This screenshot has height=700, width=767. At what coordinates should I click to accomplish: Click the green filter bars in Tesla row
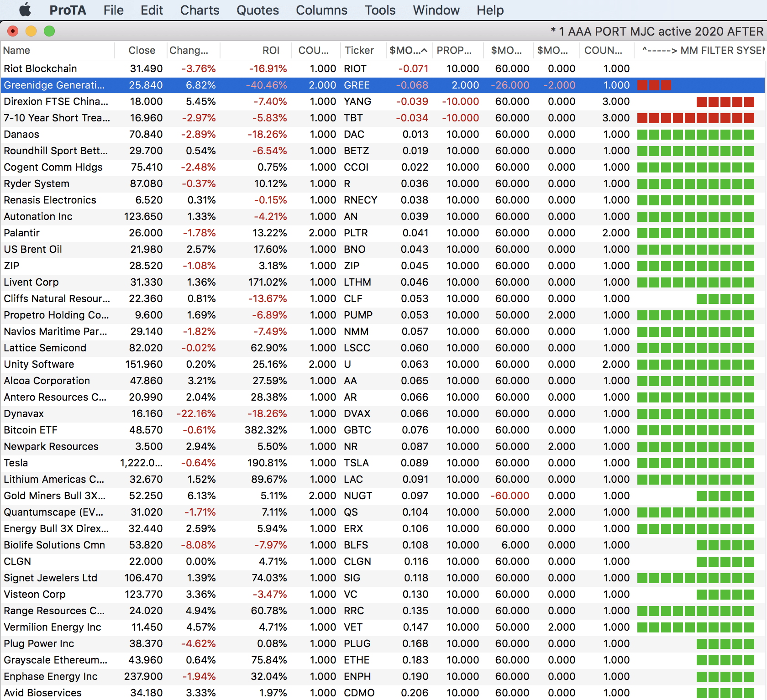pyautogui.click(x=695, y=463)
